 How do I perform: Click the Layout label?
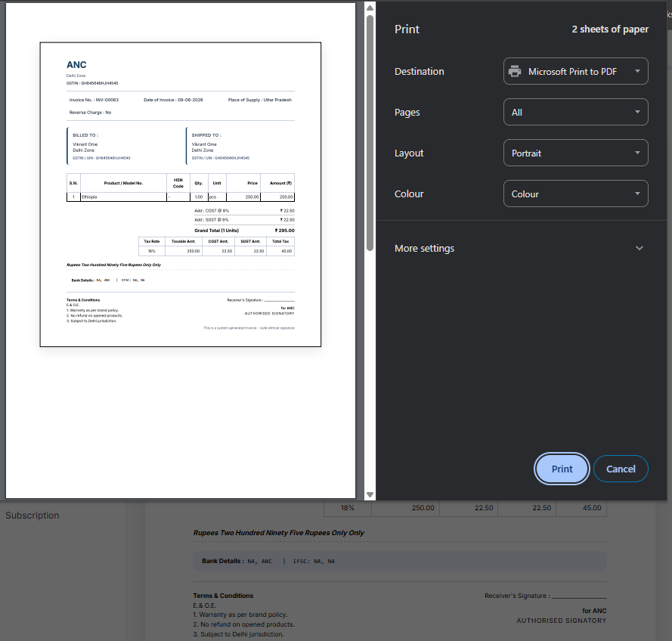[409, 153]
